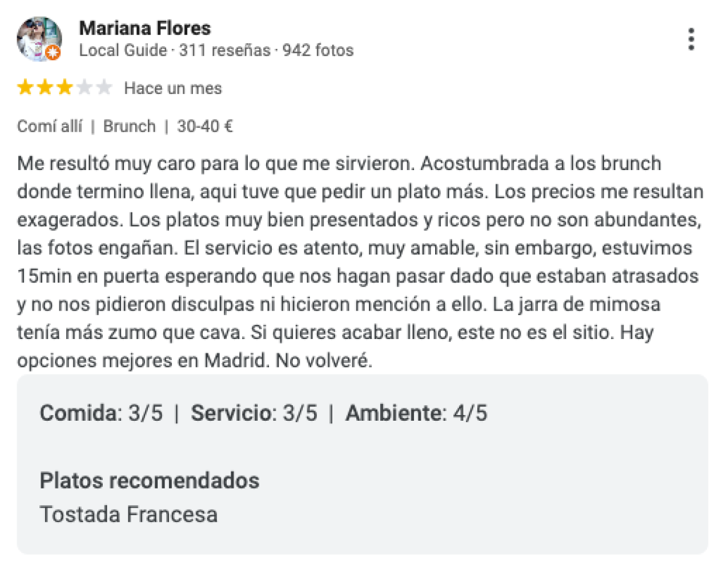This screenshot has width=728, height=563.
Task: Click the Local Guide 311 reseñas text
Action: 174,50
